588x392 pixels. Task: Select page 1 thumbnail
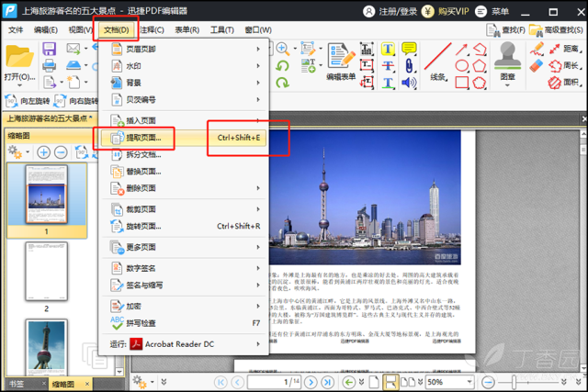point(47,195)
